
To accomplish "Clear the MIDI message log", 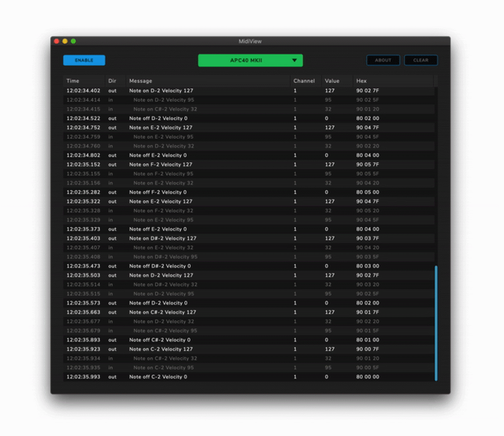I will click(421, 60).
